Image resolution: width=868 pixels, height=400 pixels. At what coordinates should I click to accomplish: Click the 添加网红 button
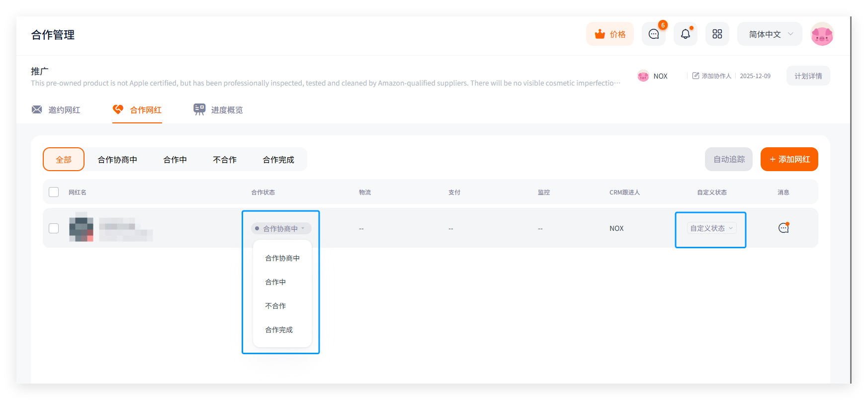click(x=789, y=160)
